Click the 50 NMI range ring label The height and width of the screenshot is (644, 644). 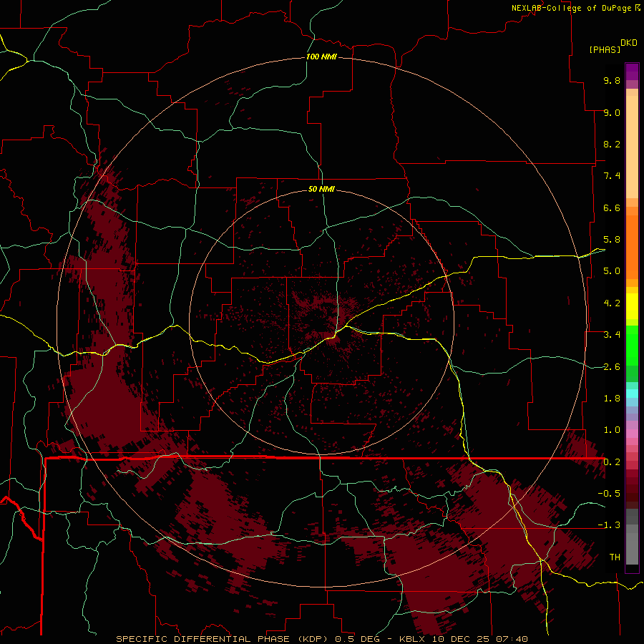point(321,189)
